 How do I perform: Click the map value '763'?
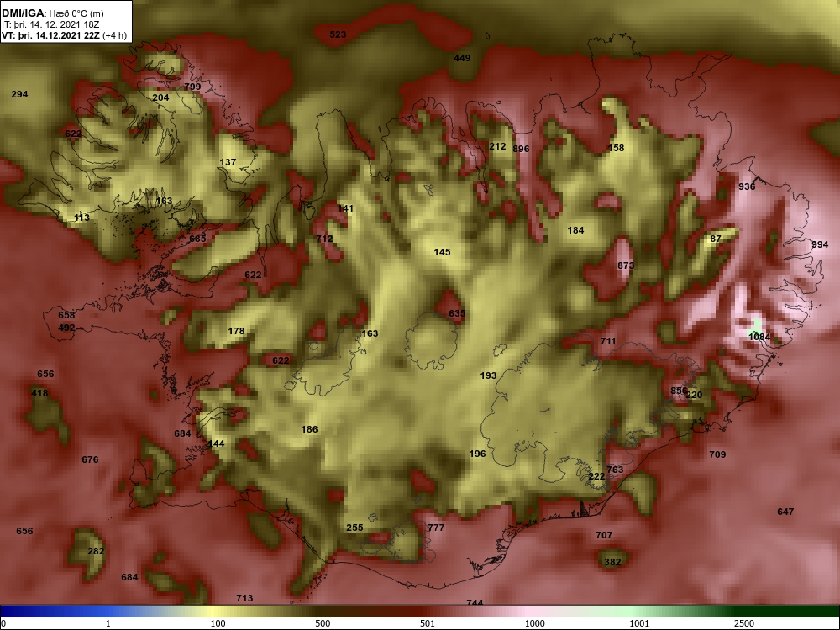pyautogui.click(x=615, y=470)
